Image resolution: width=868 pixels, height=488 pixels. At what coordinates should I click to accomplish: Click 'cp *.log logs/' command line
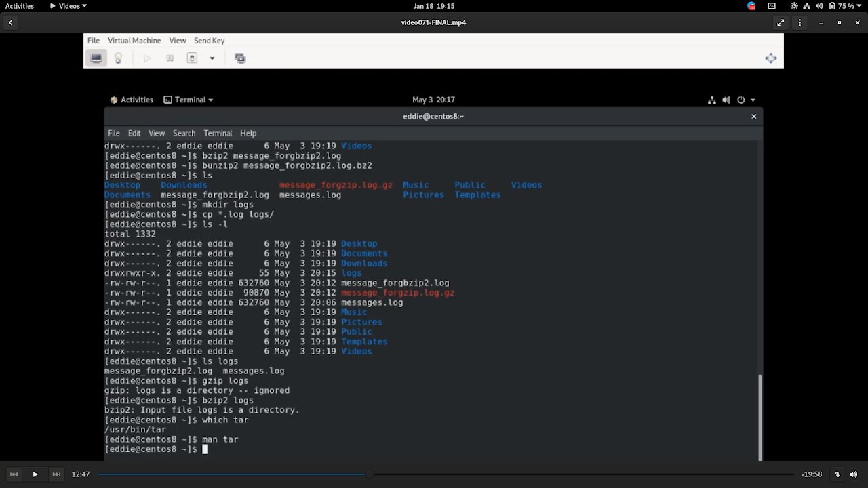(189, 214)
